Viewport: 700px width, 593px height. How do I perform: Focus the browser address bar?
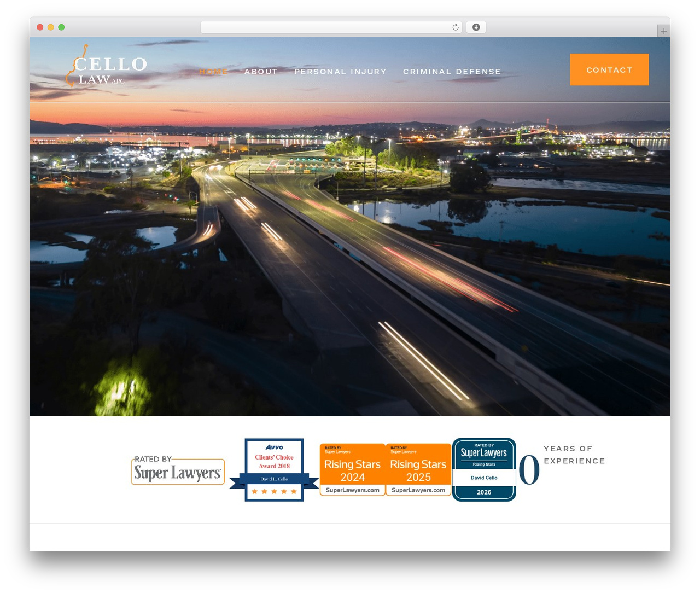point(331,27)
